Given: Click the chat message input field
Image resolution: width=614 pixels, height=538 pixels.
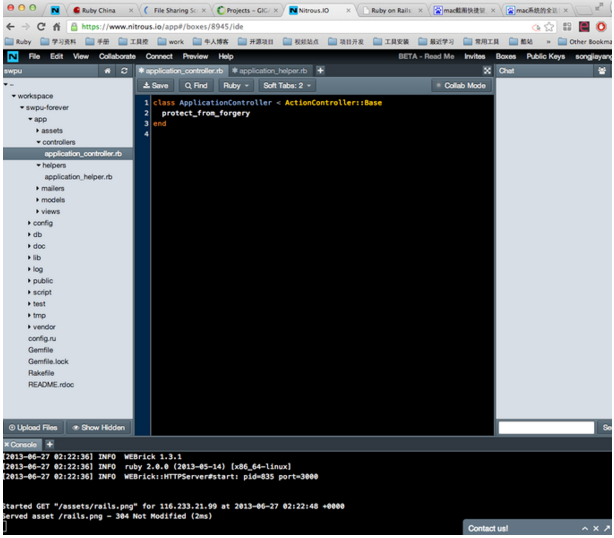Looking at the screenshot, I should click(545, 427).
